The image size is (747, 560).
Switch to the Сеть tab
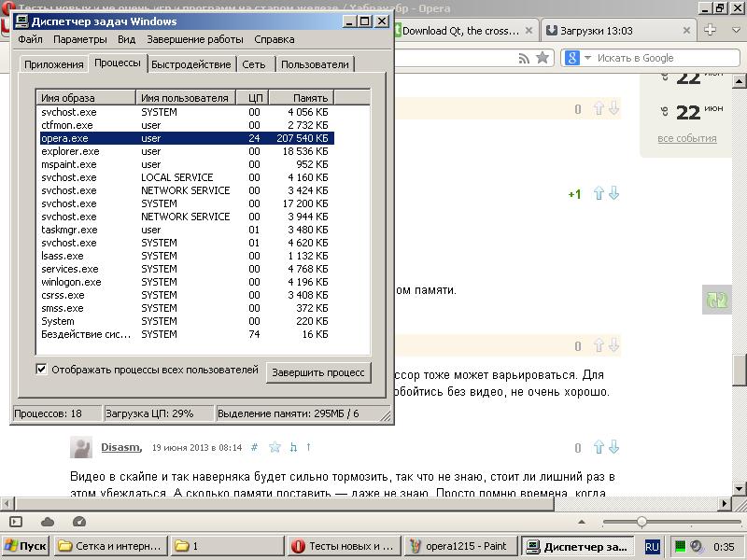253,64
